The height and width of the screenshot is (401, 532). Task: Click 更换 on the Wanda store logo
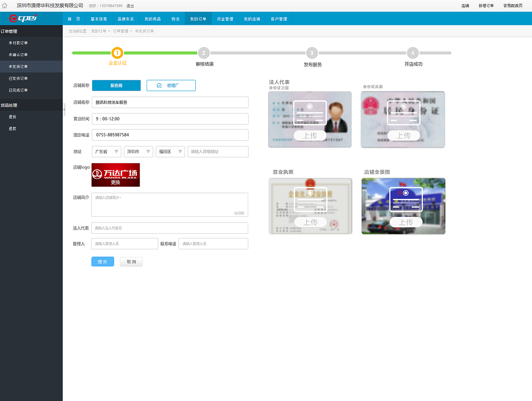coord(116,183)
